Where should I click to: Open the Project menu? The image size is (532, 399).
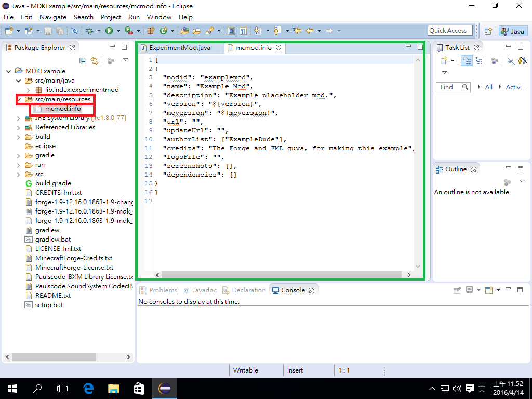[111, 17]
